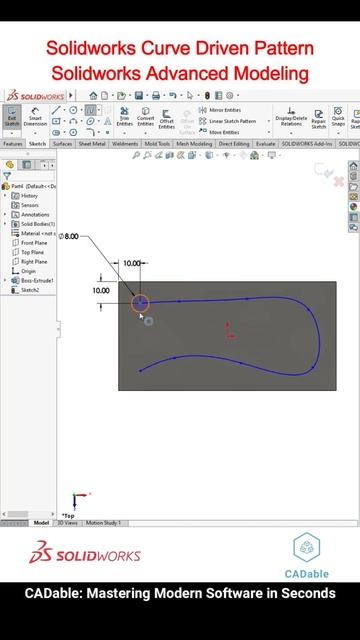
Task: Select the Smart Dimension tool
Action: click(x=35, y=117)
